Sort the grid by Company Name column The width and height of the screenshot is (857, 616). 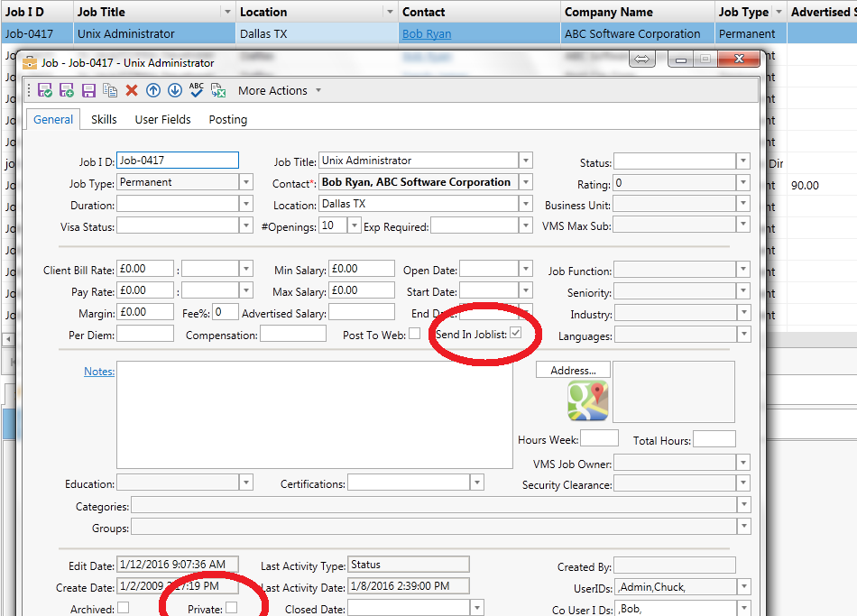[608, 12]
